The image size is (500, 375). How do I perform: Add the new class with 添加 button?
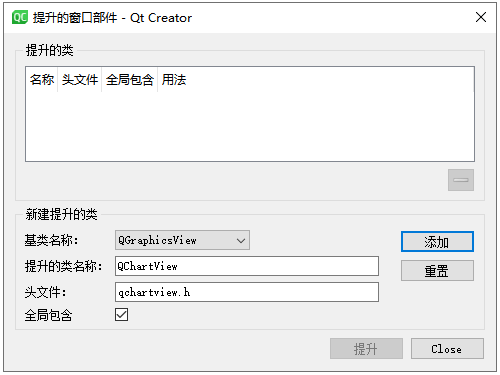tap(437, 242)
